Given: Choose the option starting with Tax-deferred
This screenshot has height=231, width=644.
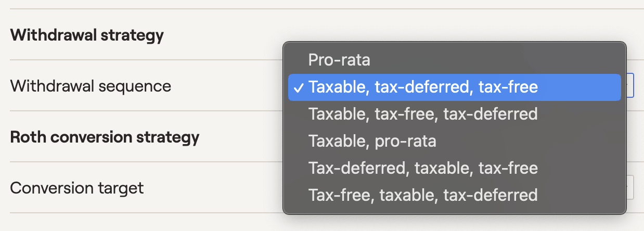Looking at the screenshot, I should point(423,168).
